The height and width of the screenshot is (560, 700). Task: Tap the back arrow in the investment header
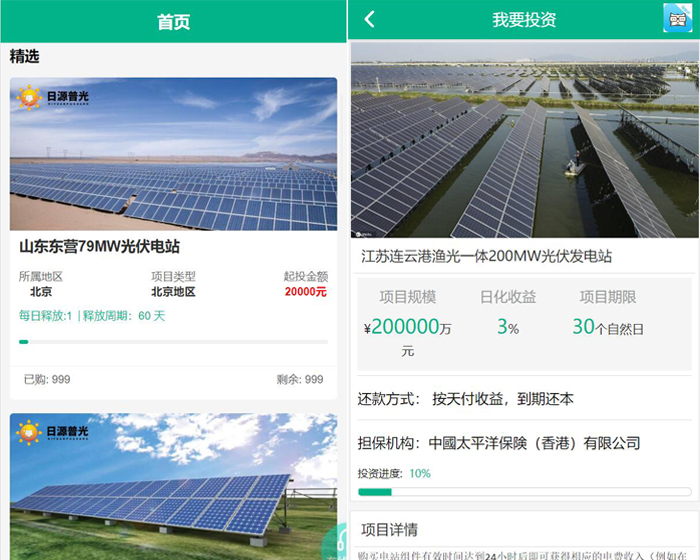click(369, 20)
